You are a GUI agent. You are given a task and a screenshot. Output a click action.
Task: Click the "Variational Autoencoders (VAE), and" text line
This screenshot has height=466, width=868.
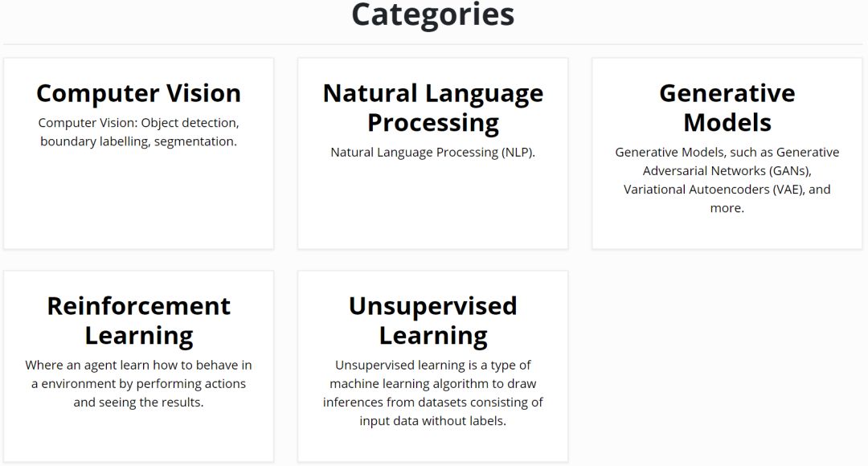pyautogui.click(x=727, y=190)
